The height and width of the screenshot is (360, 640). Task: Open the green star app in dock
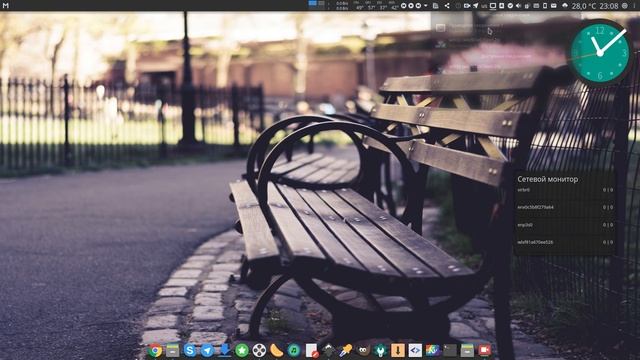point(242,351)
